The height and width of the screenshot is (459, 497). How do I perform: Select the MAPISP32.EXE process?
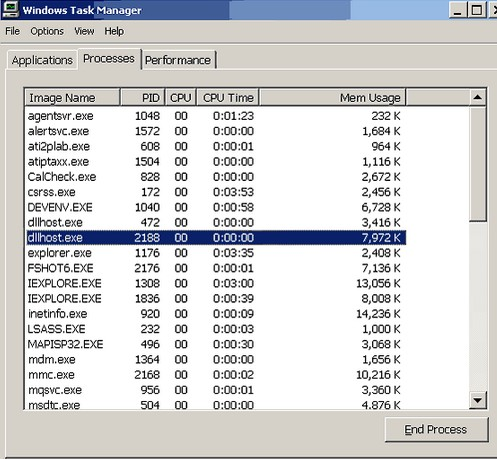point(216,344)
